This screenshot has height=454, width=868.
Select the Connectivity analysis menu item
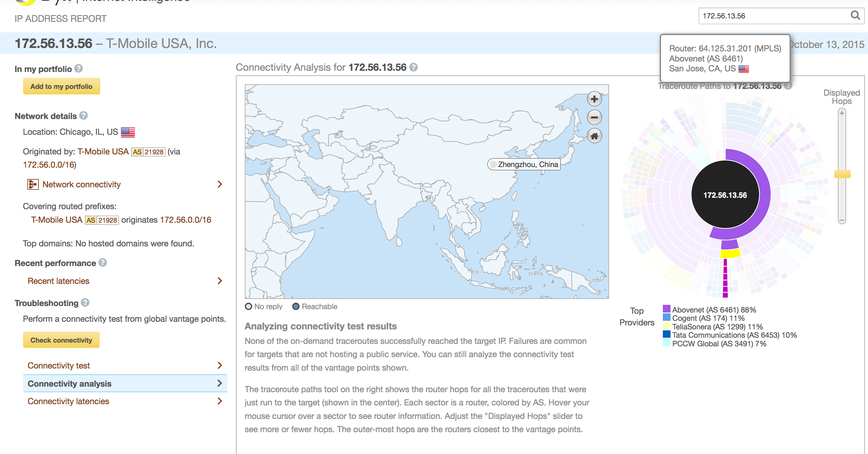click(70, 384)
